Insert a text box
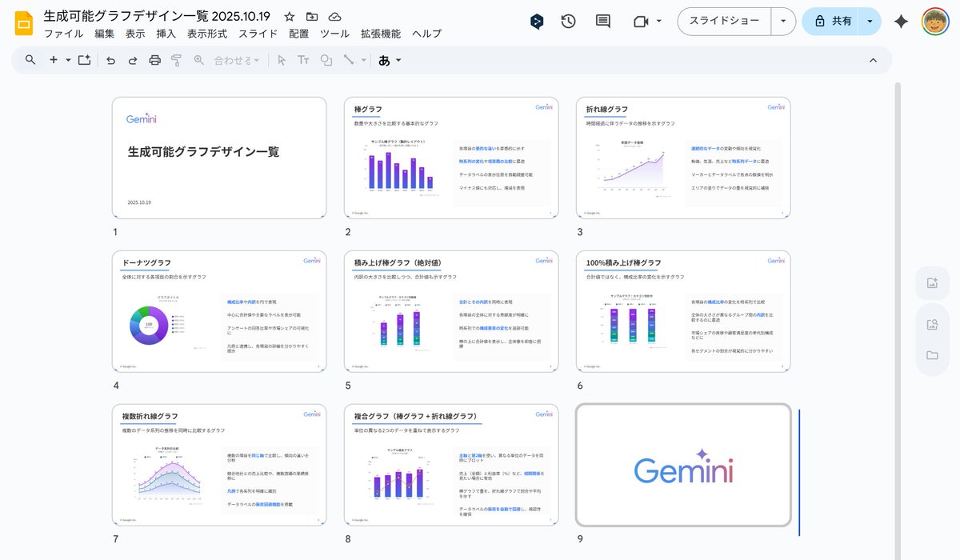The image size is (960, 560). [303, 60]
